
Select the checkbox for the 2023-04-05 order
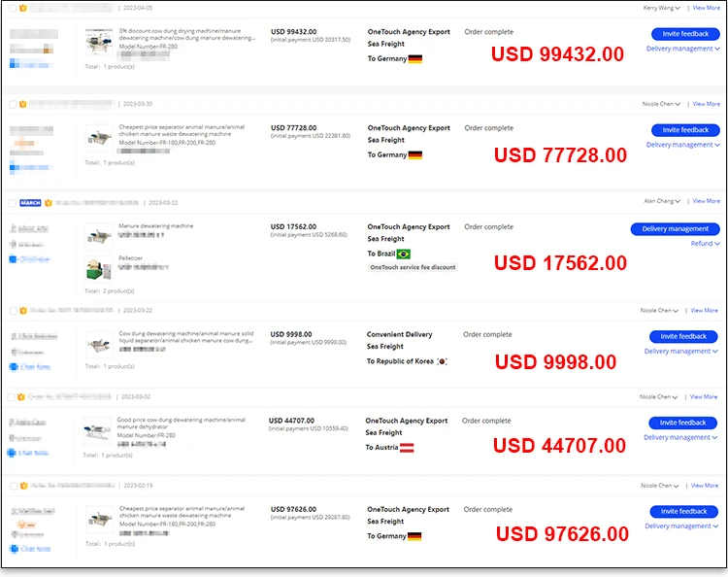click(11, 8)
